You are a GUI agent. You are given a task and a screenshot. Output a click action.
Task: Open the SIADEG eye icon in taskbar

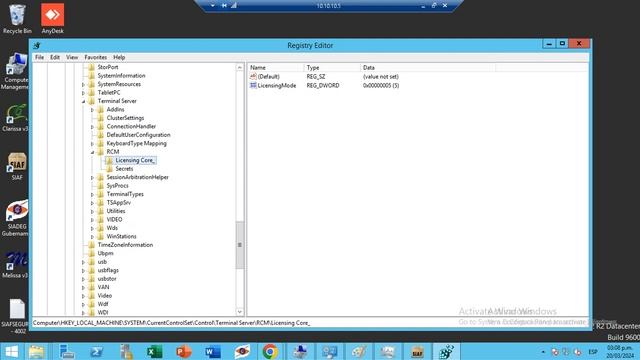[x=242, y=351]
